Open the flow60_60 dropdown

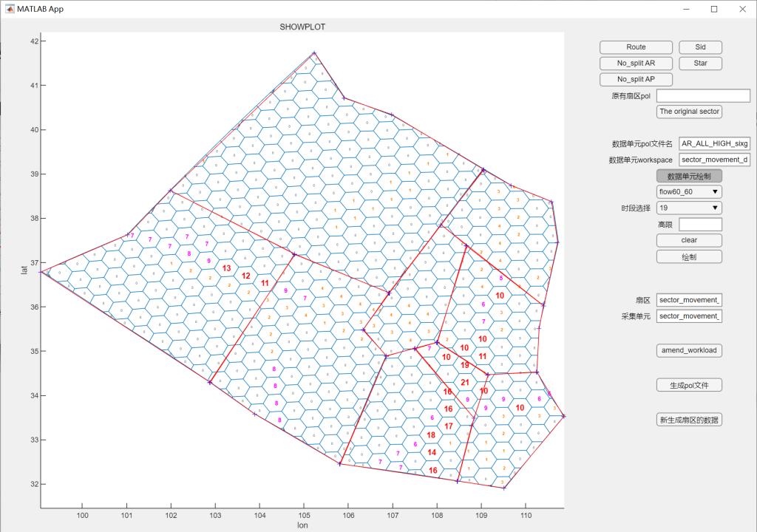[689, 192]
